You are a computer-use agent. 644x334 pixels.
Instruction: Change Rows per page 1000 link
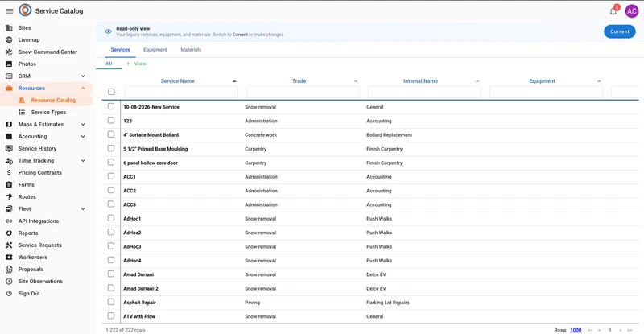[576, 330]
